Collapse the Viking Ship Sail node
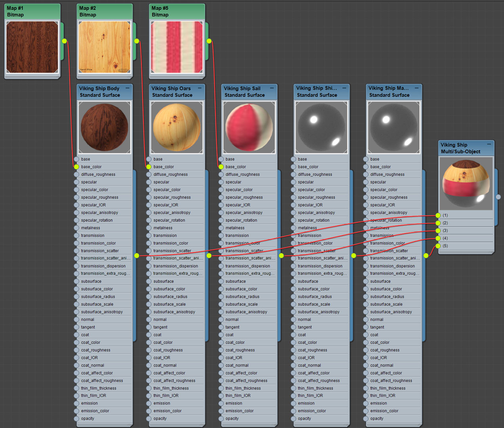 pyautogui.click(x=272, y=88)
